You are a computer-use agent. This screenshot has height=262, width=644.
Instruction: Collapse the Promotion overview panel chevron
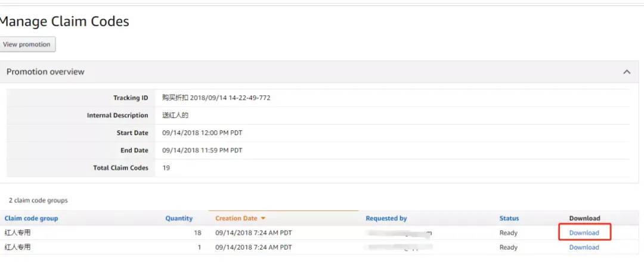(627, 72)
